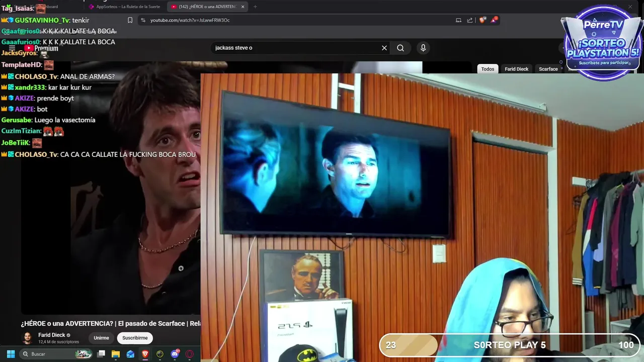Screen dimensions: 644x362
Task: Click the address bar URL youtube.com/watch
Action: click(190, 20)
